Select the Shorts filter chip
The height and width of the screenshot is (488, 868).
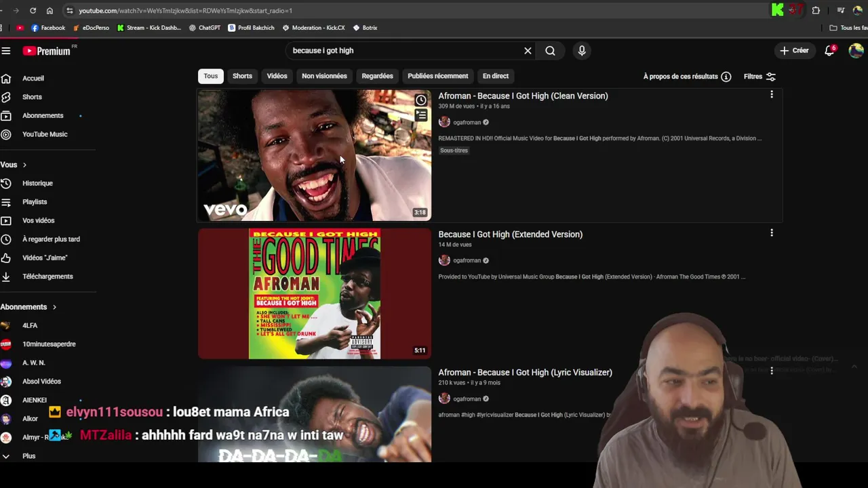[242, 76]
